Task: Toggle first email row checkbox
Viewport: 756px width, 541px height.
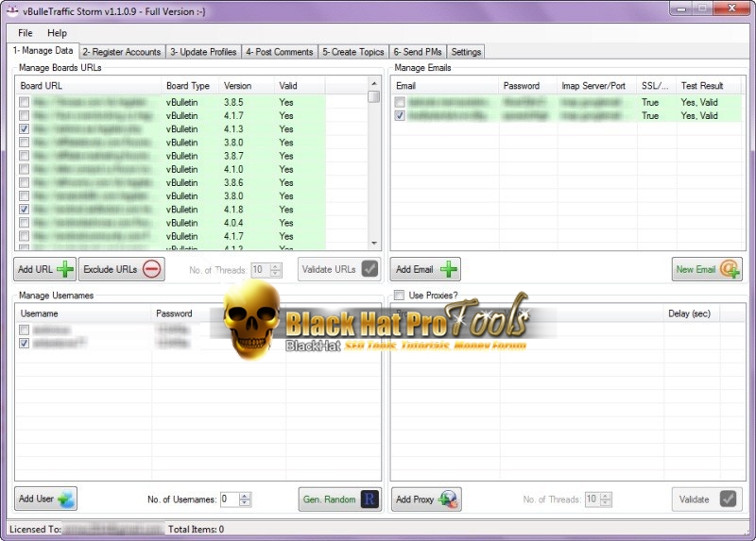Action: [x=400, y=102]
